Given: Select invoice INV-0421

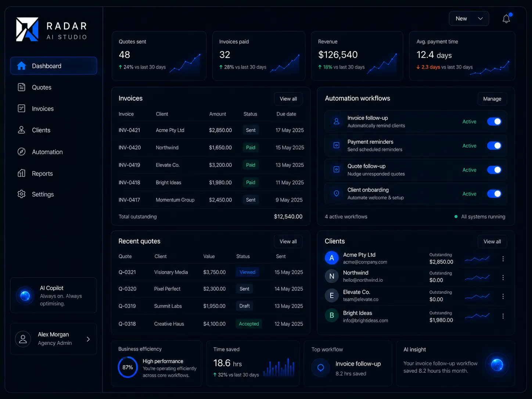Looking at the screenshot, I should coord(129,130).
